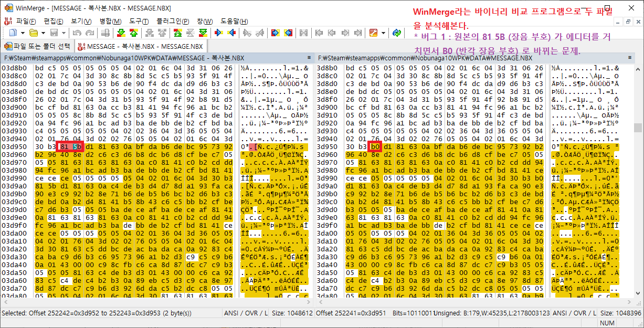Go to the next difference
Screen dimensions: 644x328
[121, 33]
